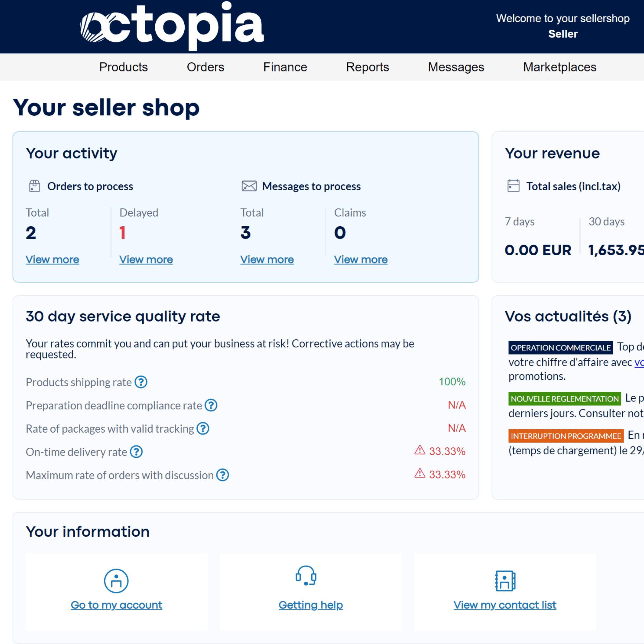
Task: Open the Marketplaces menu
Action: point(559,67)
